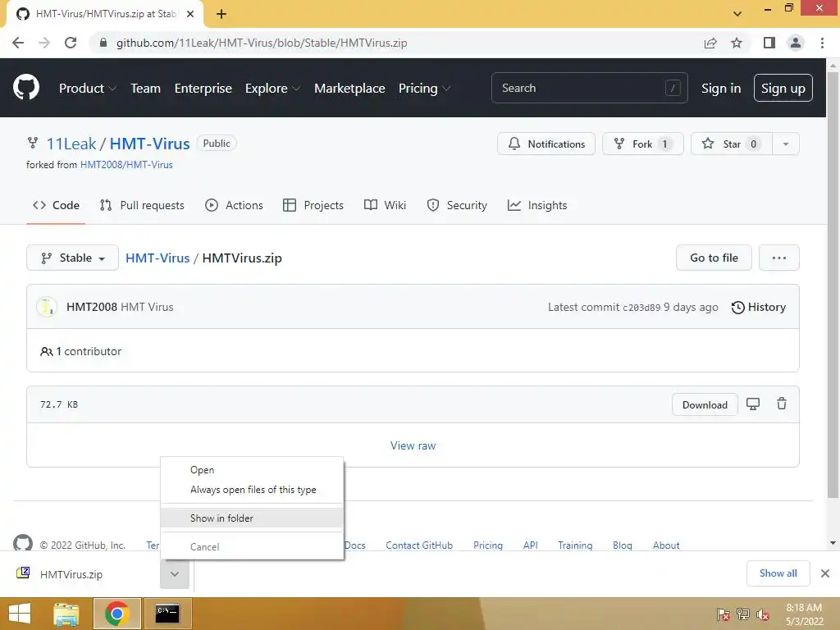Click the GitHub Octocat logo in header

click(x=25, y=88)
